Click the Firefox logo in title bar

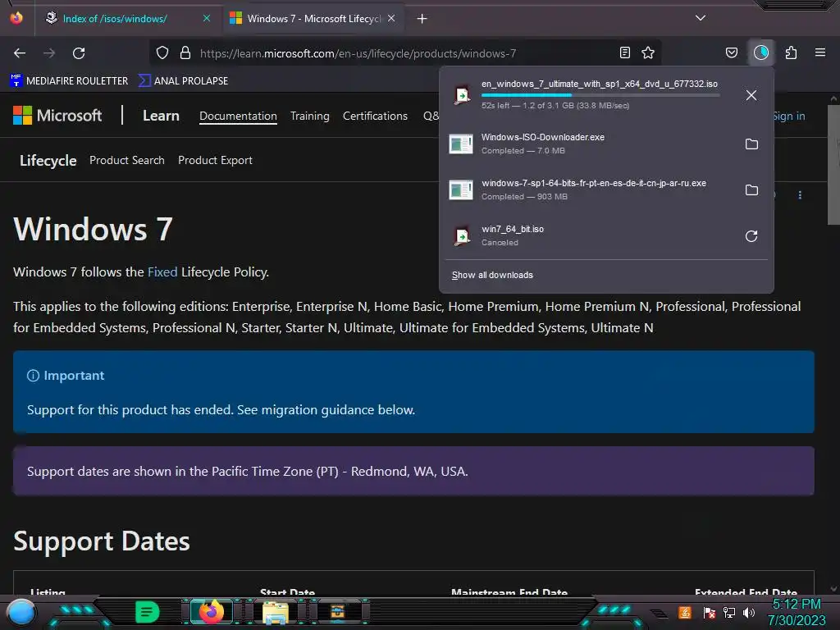16,18
